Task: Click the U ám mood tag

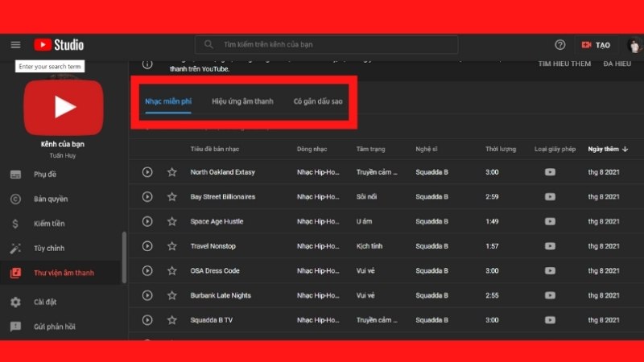Action: [364, 221]
